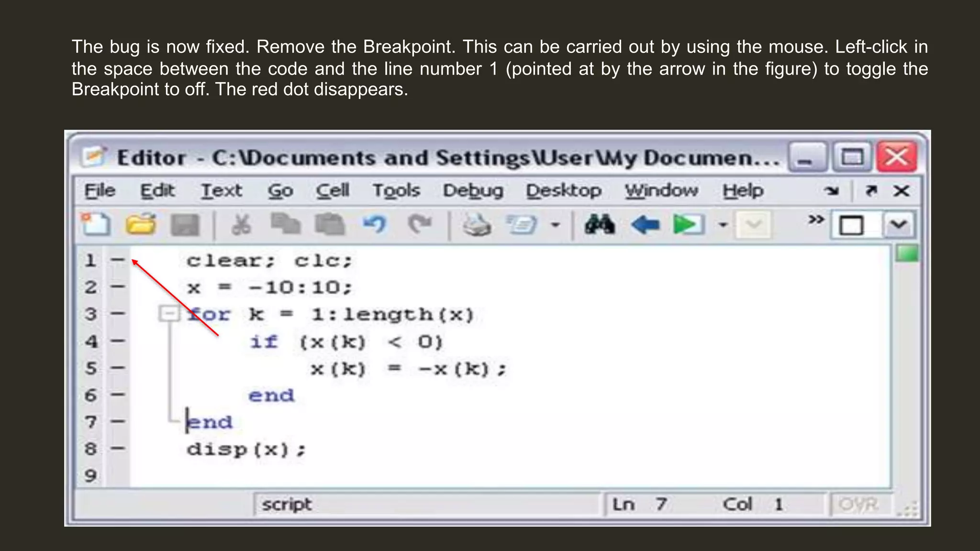
Task: Go back using the blue left arrow
Action: point(646,225)
